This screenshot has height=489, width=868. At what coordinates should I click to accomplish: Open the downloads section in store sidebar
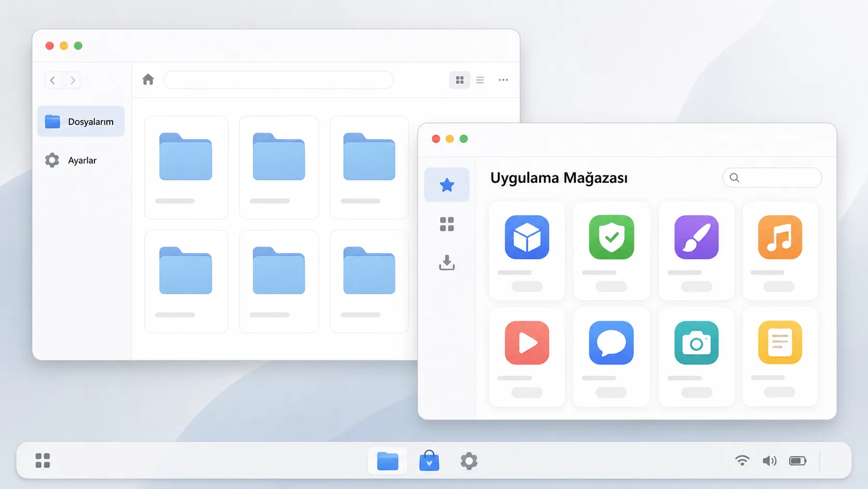pos(447,262)
